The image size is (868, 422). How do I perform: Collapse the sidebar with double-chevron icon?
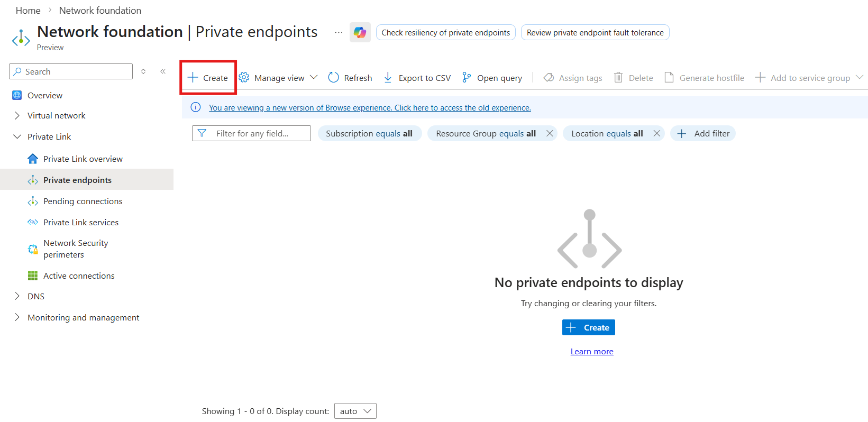(x=163, y=71)
